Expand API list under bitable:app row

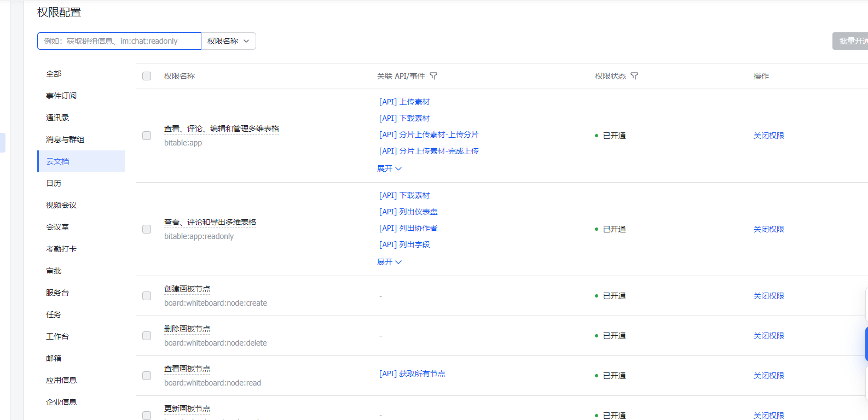coord(389,168)
